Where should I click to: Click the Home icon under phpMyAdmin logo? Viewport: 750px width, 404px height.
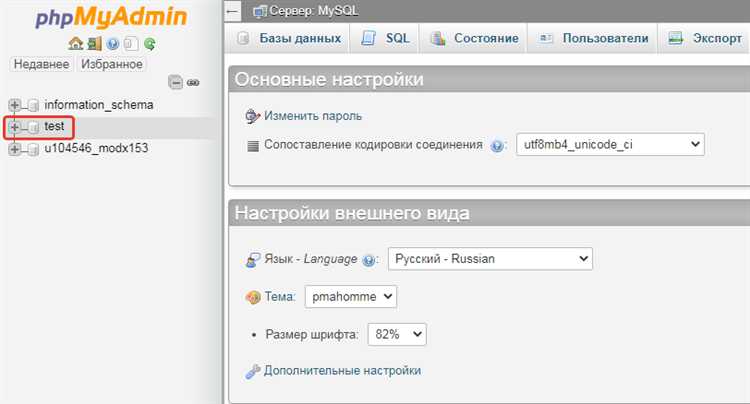pyautogui.click(x=74, y=44)
